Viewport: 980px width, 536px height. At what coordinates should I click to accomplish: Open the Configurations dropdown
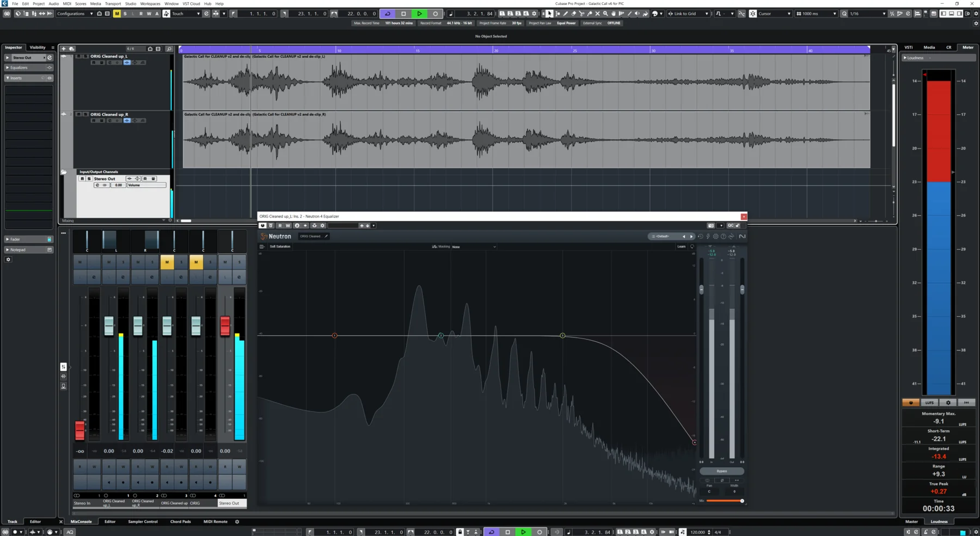point(75,14)
